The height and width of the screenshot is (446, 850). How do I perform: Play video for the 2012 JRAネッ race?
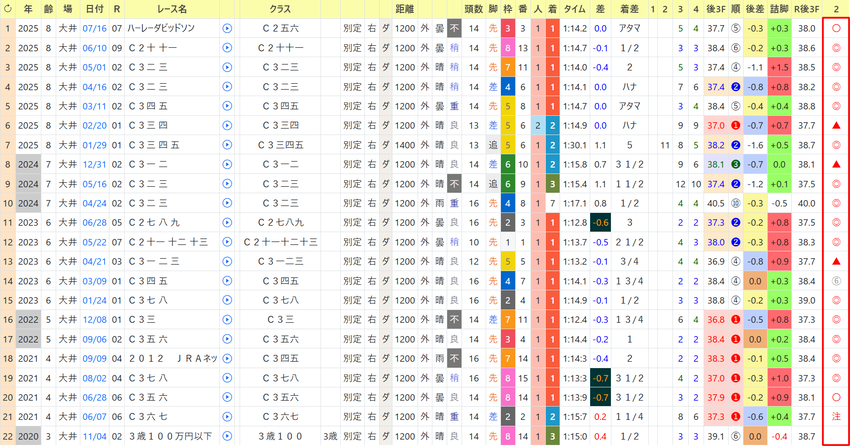click(x=227, y=358)
